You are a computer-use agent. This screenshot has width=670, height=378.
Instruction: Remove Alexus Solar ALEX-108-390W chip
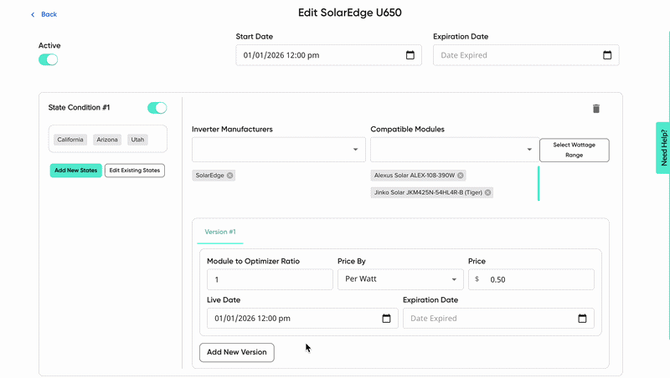[x=460, y=176]
